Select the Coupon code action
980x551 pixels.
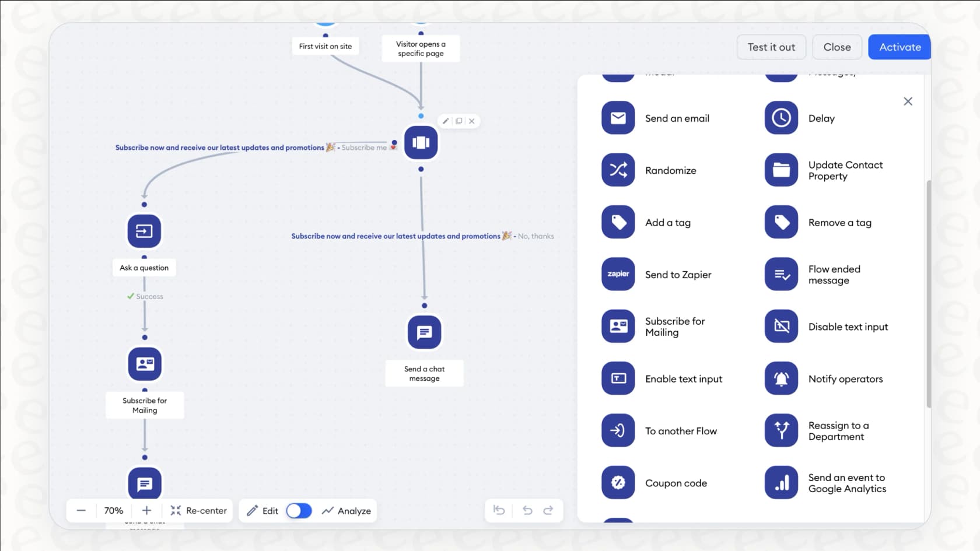tap(618, 482)
